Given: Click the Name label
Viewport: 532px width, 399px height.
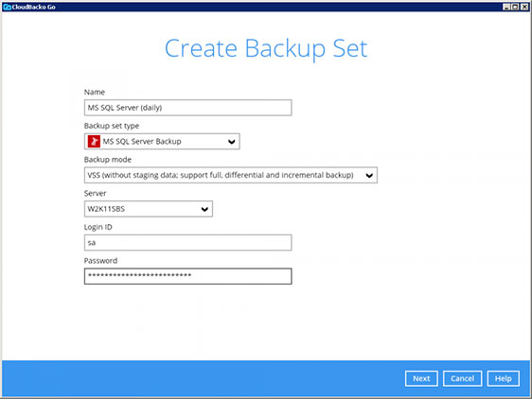Looking at the screenshot, I should click(95, 93).
